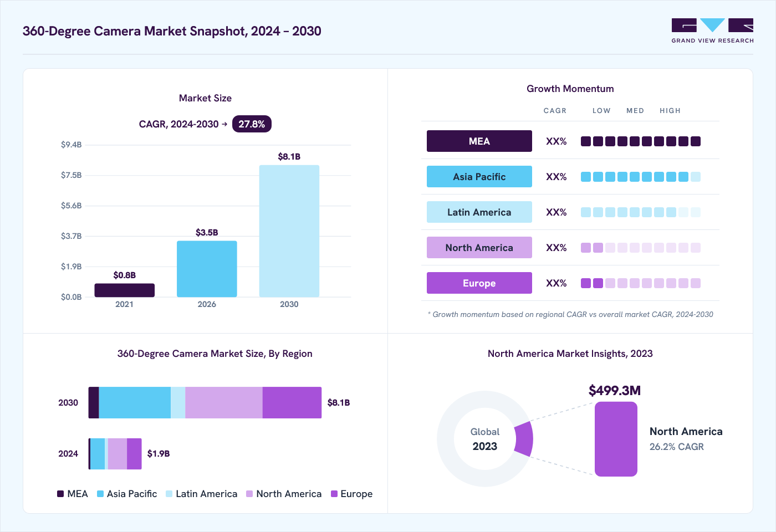
Task: Click the $499.3M value text
Action: [615, 391]
